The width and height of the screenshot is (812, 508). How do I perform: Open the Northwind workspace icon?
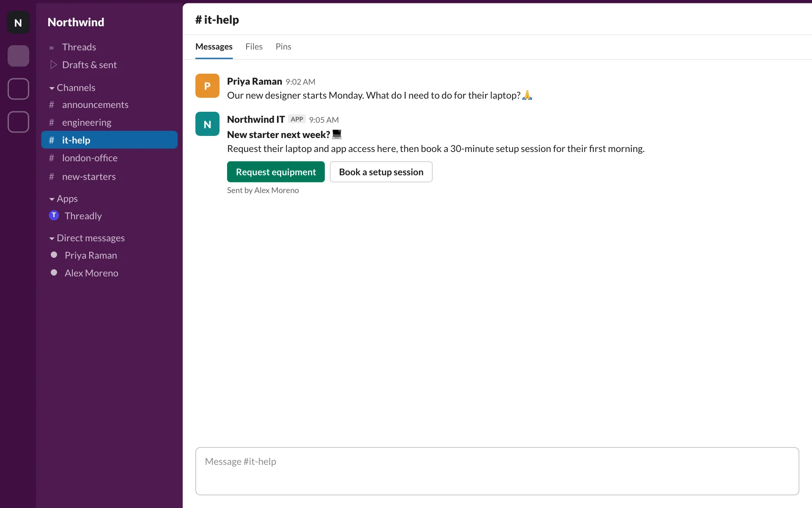18,22
